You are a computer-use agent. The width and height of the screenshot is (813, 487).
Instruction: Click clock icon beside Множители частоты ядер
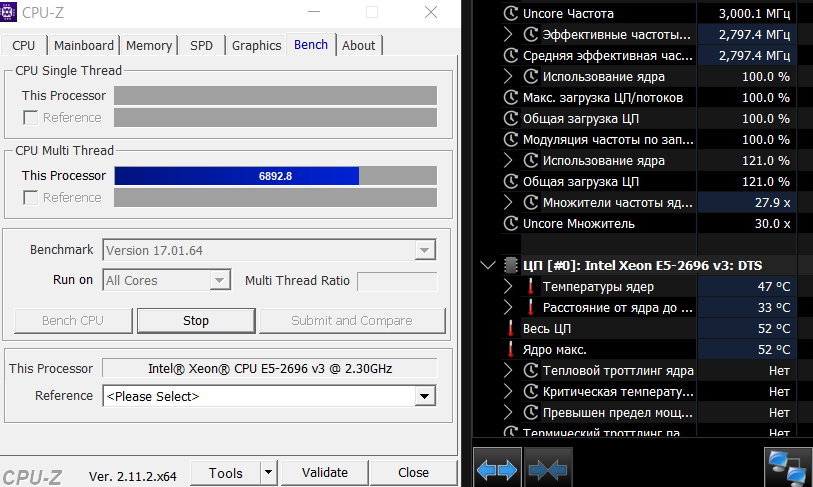(x=530, y=203)
